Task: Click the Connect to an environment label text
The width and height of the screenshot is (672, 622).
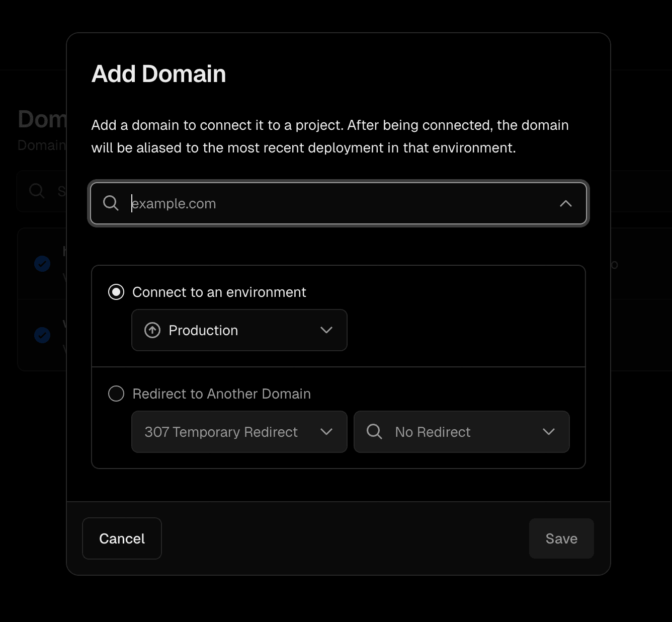Action: pos(219,292)
